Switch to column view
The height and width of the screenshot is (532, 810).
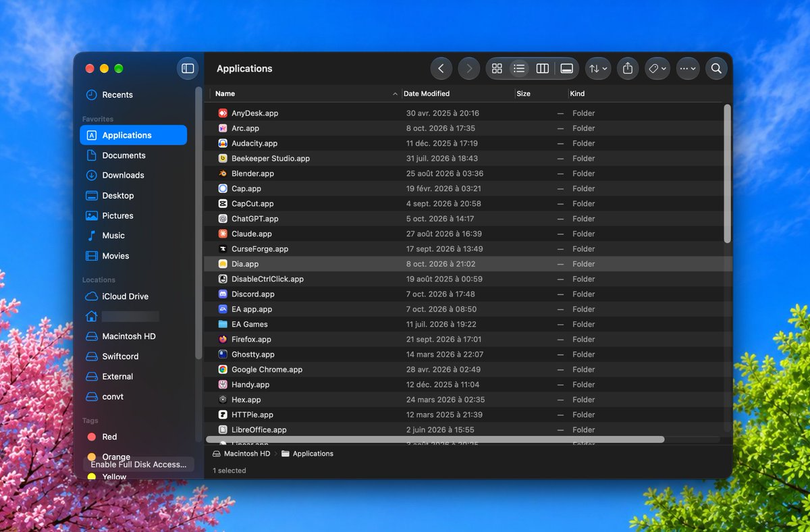(542, 68)
